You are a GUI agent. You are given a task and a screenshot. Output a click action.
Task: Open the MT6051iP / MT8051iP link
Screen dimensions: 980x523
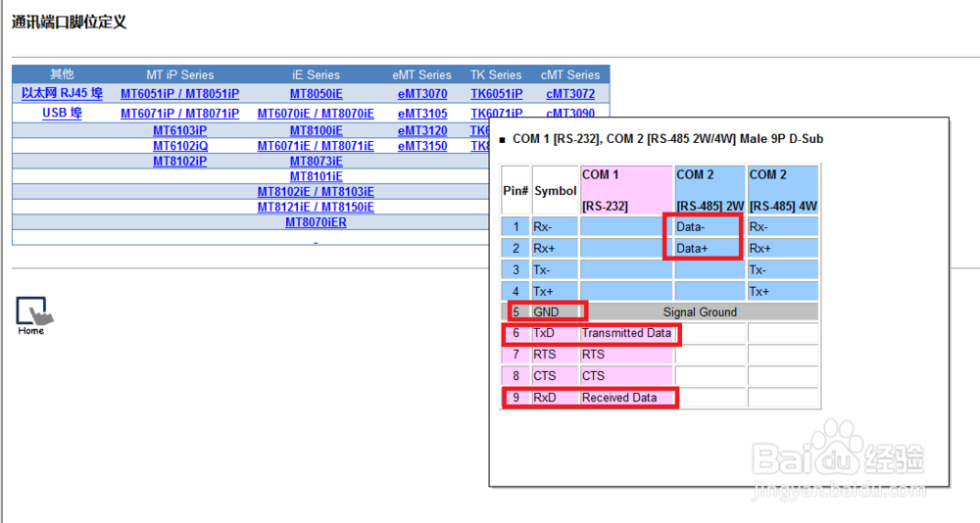pyautogui.click(x=180, y=94)
